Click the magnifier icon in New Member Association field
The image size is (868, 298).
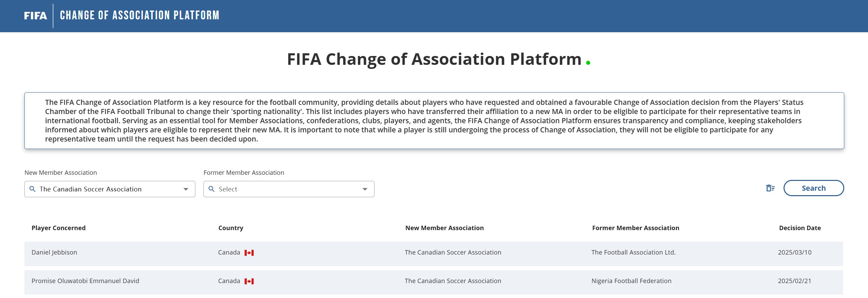(x=33, y=189)
